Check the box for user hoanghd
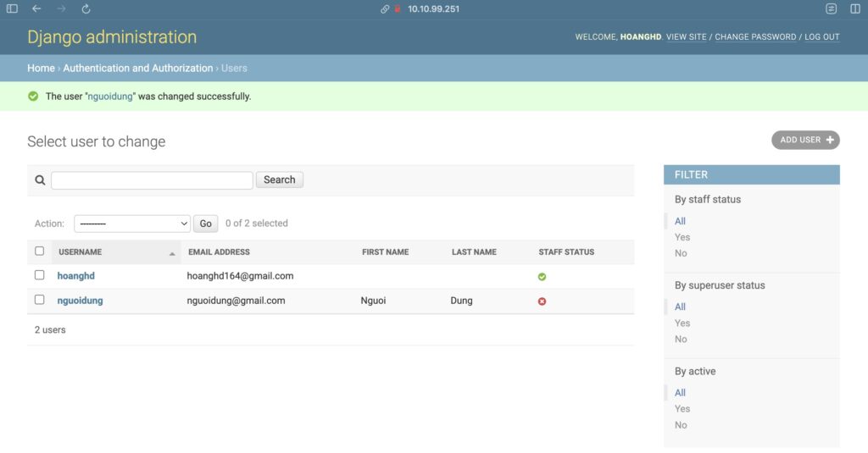This screenshot has width=868, height=453. (x=39, y=275)
